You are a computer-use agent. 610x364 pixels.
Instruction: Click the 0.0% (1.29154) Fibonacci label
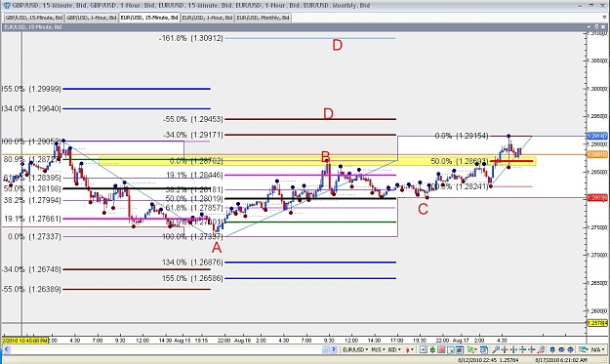(x=462, y=136)
